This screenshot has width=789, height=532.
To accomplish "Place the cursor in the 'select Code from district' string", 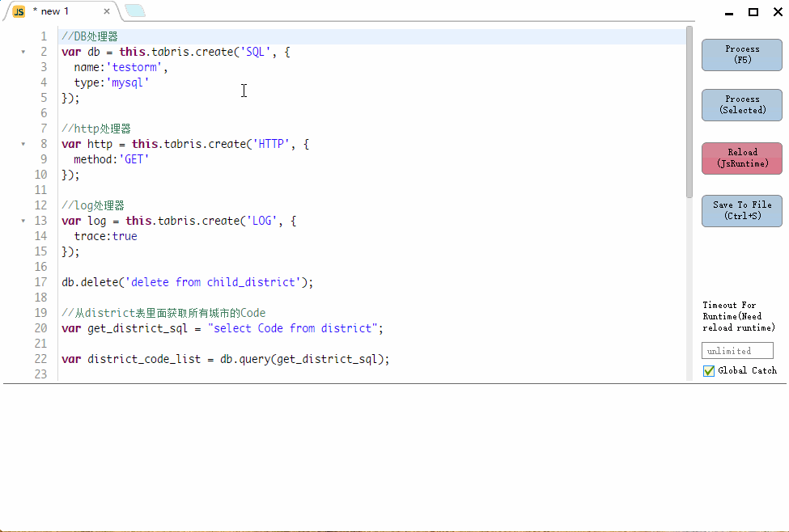I will [292, 328].
